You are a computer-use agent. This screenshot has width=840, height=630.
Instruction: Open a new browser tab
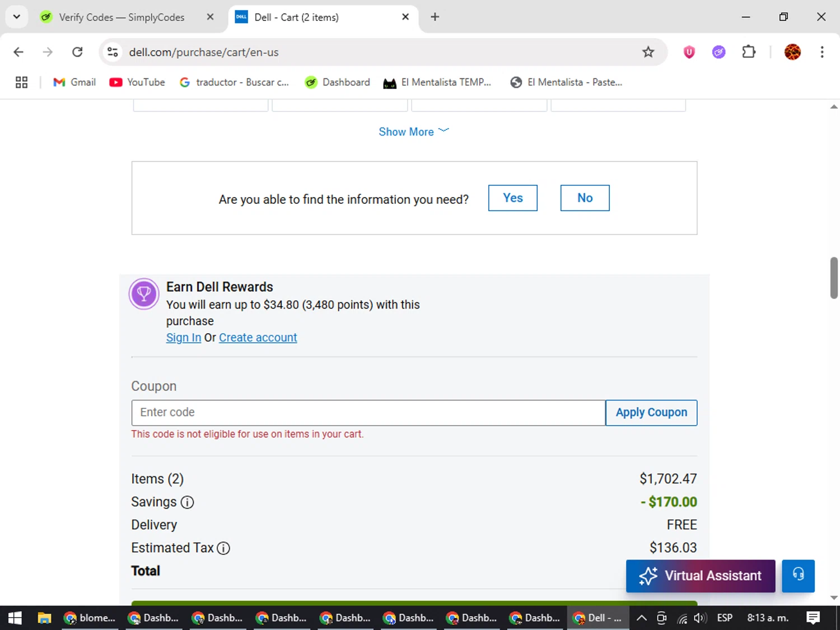435,17
